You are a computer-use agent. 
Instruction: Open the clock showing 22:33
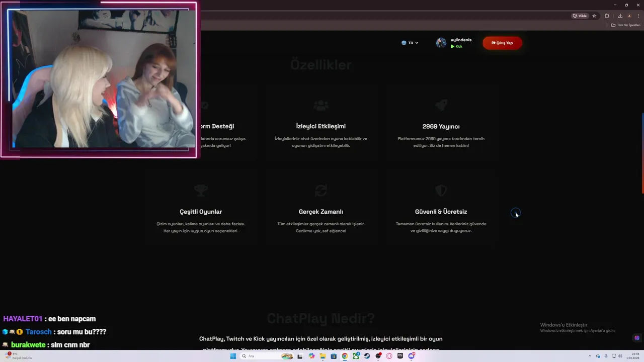(x=632, y=356)
